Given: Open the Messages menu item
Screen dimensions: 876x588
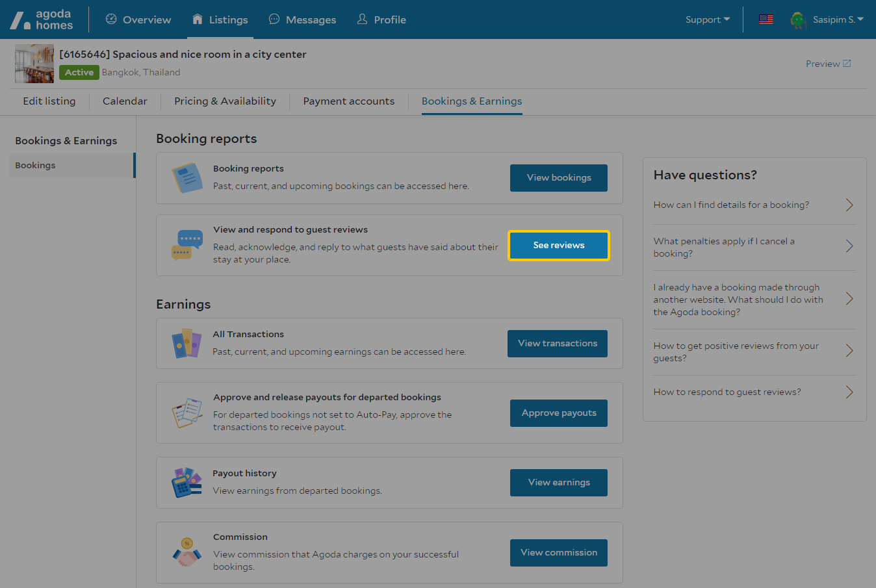Looking at the screenshot, I should [x=302, y=19].
